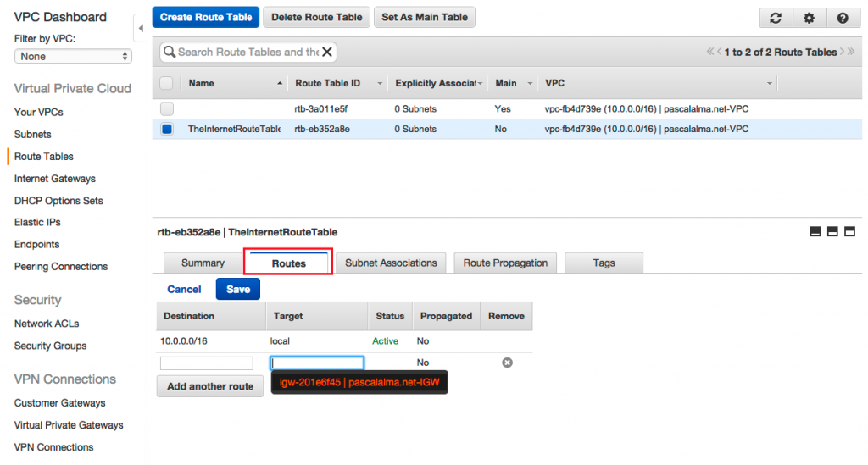The height and width of the screenshot is (465, 868).
Task: Go to first page of route tables
Action: [710, 52]
